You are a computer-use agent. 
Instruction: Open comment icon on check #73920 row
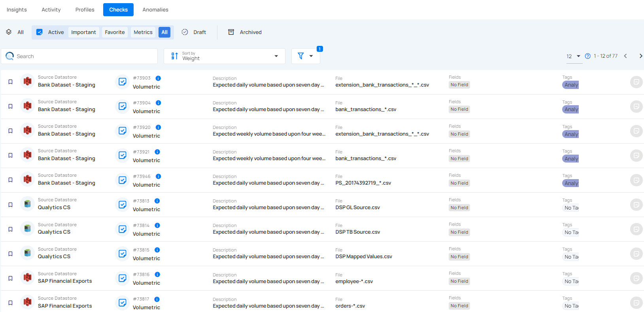point(636,131)
